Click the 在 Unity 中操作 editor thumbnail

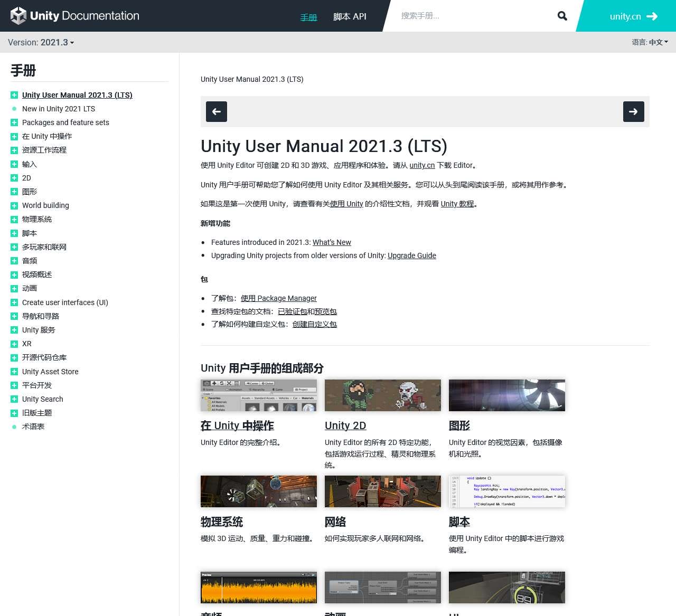(x=259, y=395)
